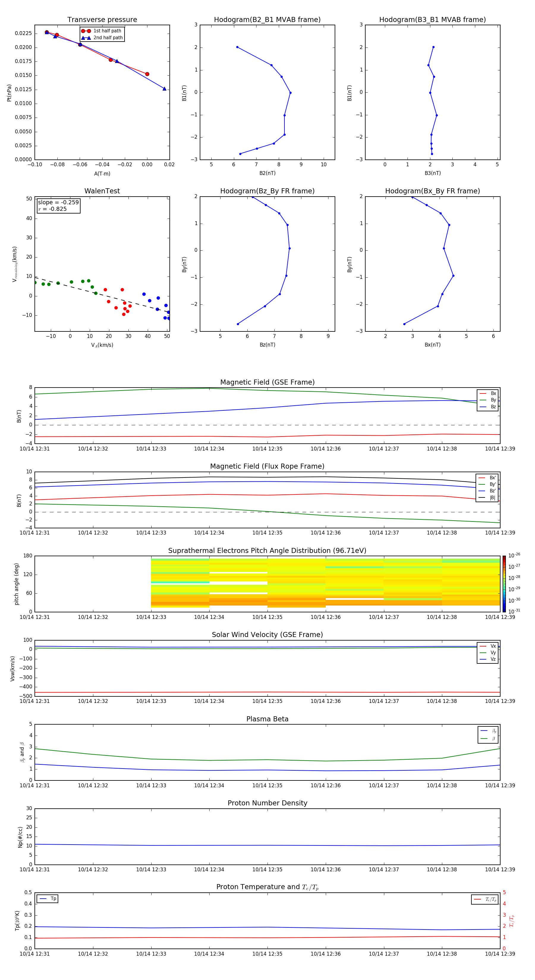This screenshot has height=980, width=535.
Task: Click the last red circle of 1st half path
Action: (x=147, y=74)
